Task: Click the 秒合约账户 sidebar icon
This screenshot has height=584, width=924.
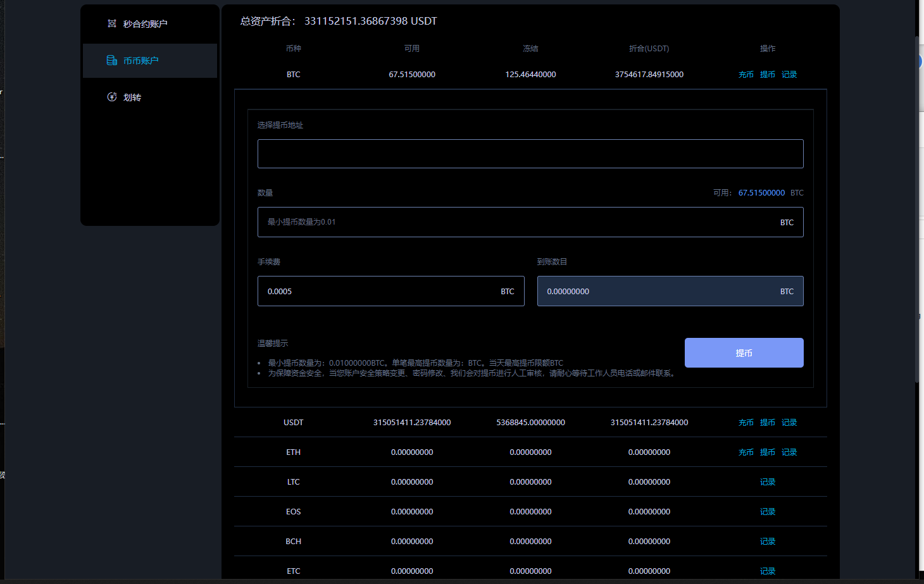Action: coord(112,24)
